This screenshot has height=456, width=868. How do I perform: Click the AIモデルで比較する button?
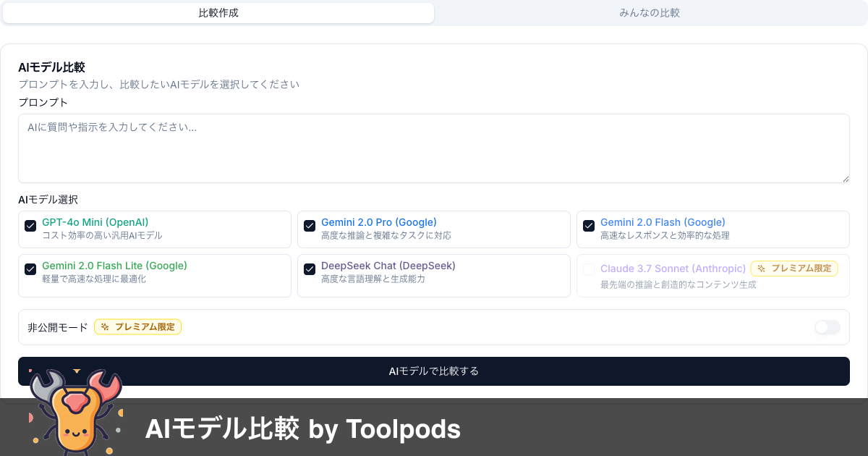tap(434, 371)
